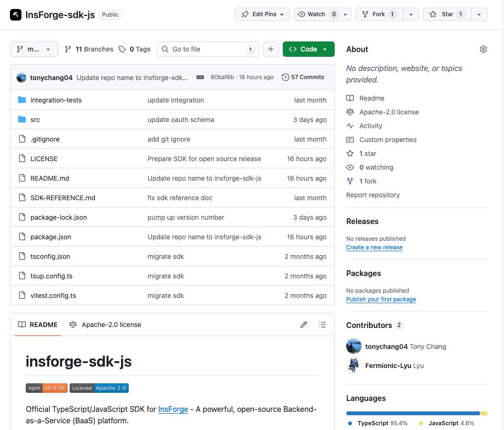Click the TypeScript 95.4% language entry

378,423
